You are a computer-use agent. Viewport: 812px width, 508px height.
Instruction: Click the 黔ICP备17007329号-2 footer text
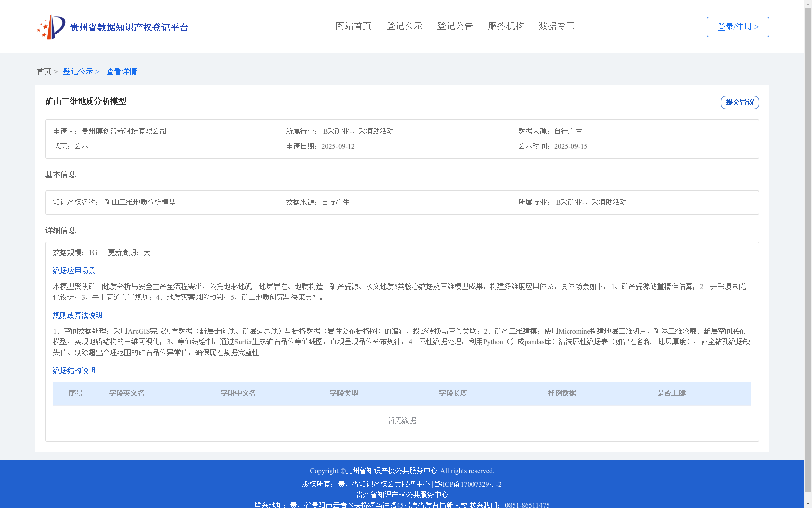coord(468,484)
